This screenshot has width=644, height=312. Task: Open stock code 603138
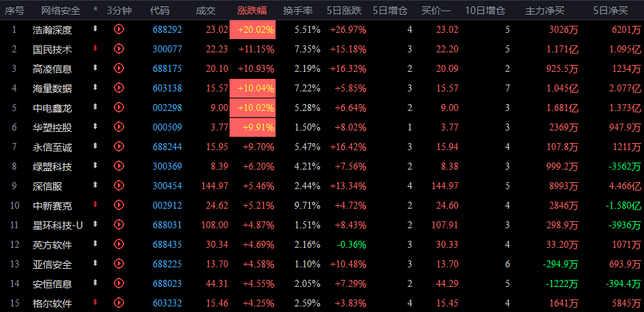click(x=167, y=88)
